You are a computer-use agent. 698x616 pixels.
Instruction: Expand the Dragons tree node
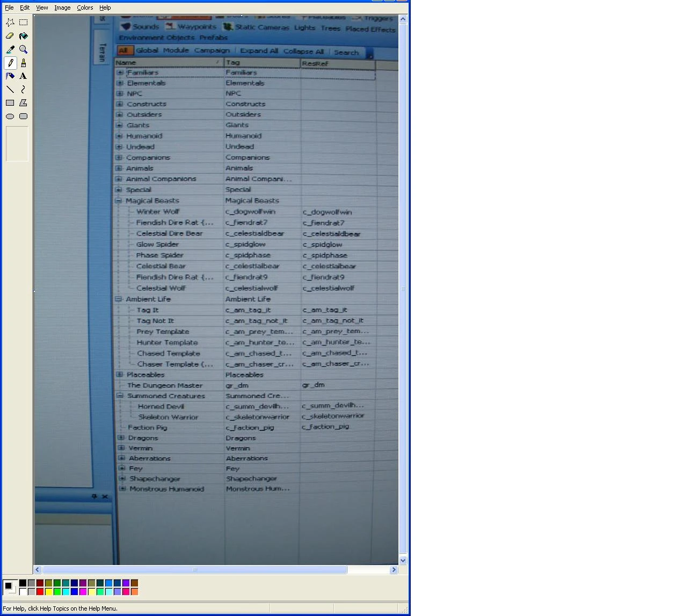(121, 437)
